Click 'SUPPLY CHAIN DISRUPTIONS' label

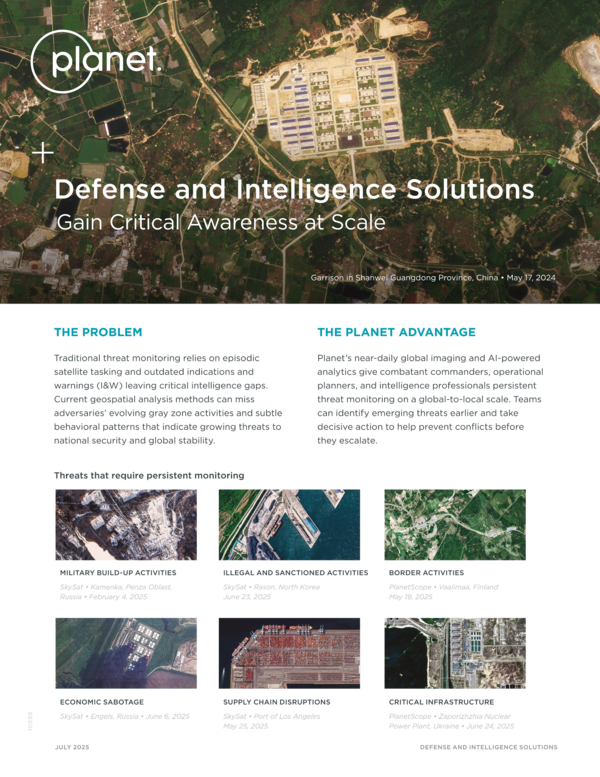click(x=276, y=702)
